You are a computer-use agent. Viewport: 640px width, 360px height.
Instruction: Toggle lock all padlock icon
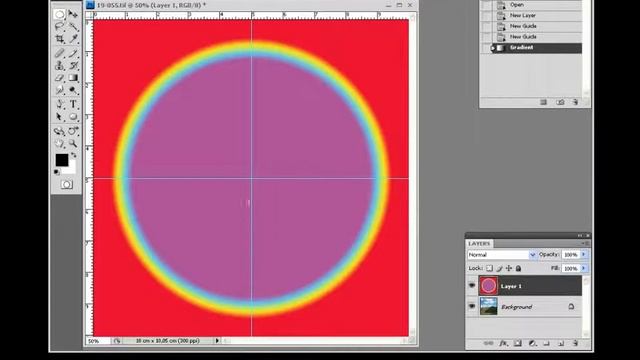pos(518,268)
